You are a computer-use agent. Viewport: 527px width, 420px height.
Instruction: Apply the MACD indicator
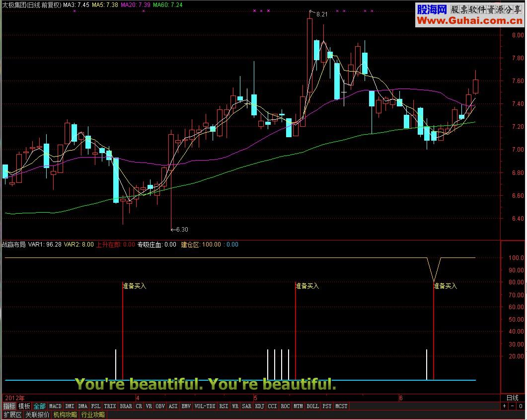pos(56,406)
